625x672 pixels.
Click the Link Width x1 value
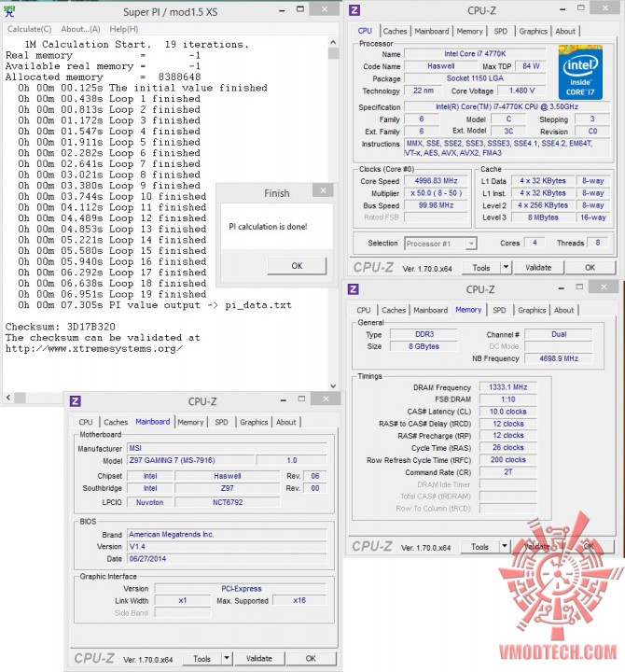point(183,601)
